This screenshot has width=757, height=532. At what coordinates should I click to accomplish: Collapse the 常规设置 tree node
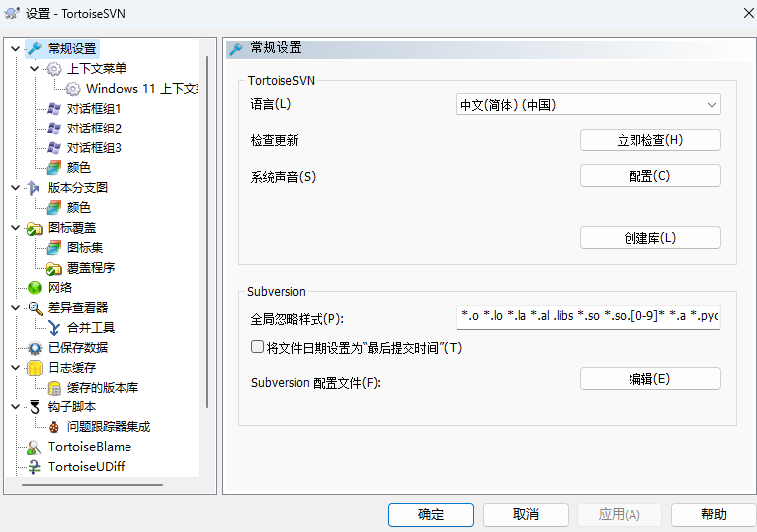point(14,48)
